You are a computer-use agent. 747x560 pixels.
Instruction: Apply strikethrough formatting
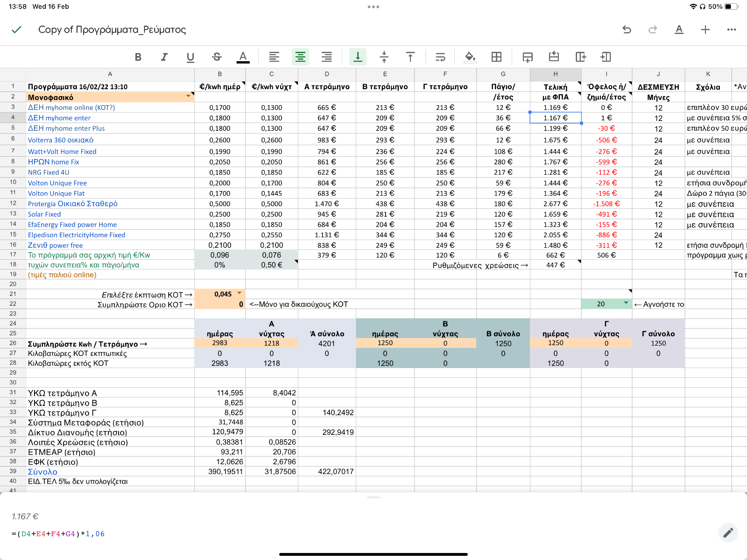[x=217, y=57]
